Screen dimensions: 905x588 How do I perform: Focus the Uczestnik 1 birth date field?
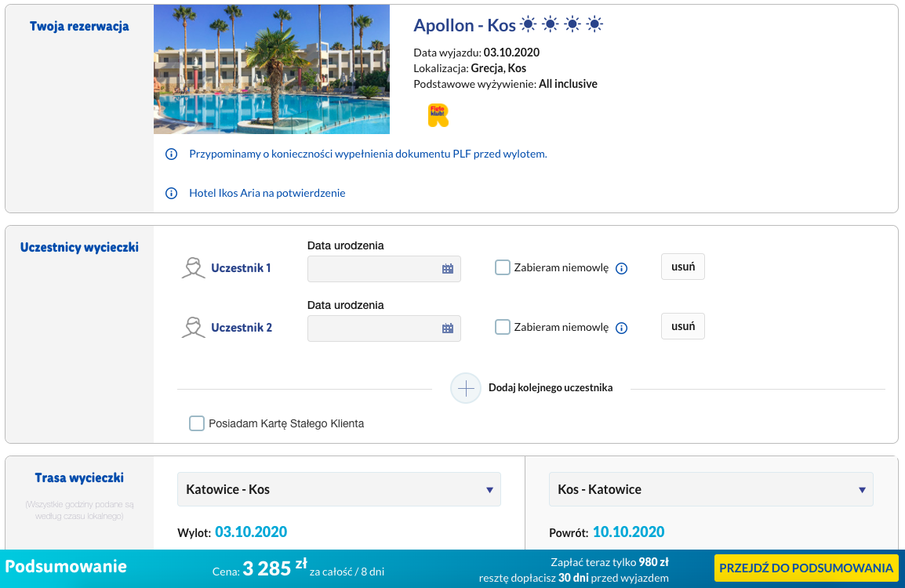coord(383,269)
